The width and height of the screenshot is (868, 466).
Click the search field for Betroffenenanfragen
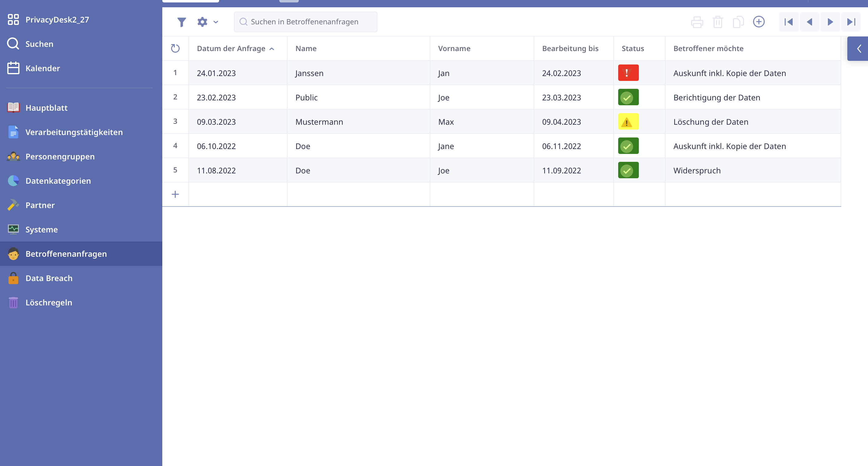[305, 22]
